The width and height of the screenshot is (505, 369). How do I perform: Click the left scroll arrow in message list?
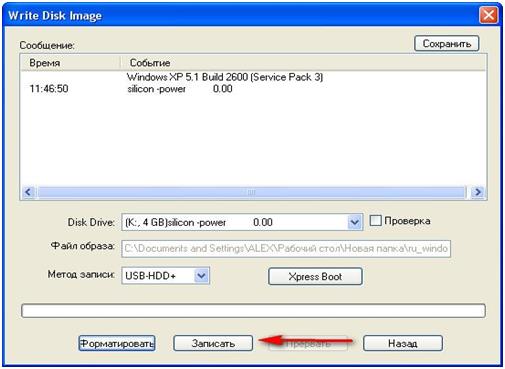[28, 192]
